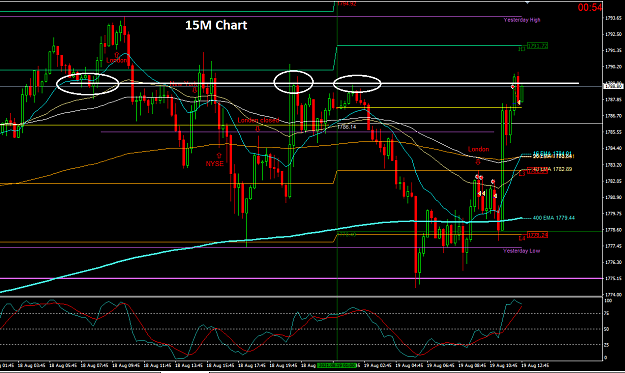Click 1777.45 on the price scale
Screen dimensions: 625x373
[614, 246]
